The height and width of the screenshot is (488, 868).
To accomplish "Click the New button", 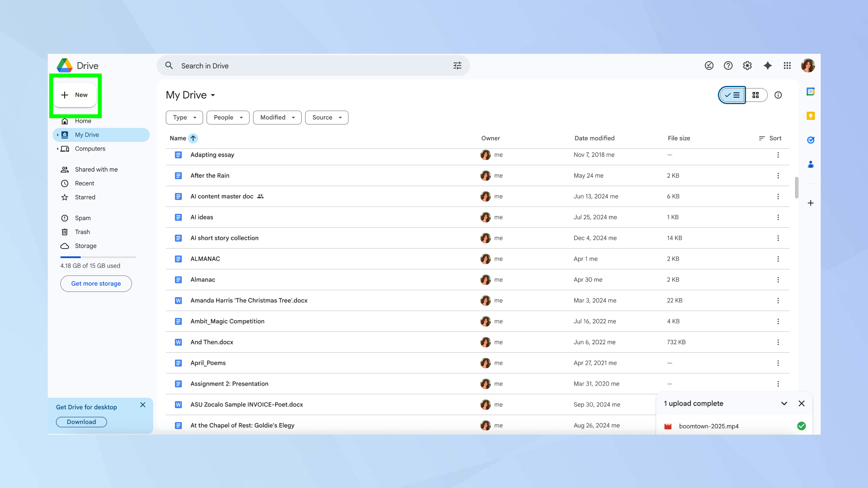I will point(75,95).
